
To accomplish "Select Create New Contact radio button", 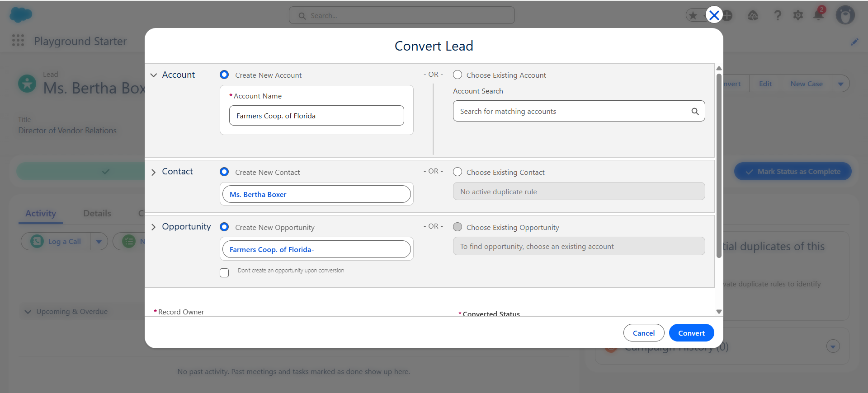I will click(224, 172).
